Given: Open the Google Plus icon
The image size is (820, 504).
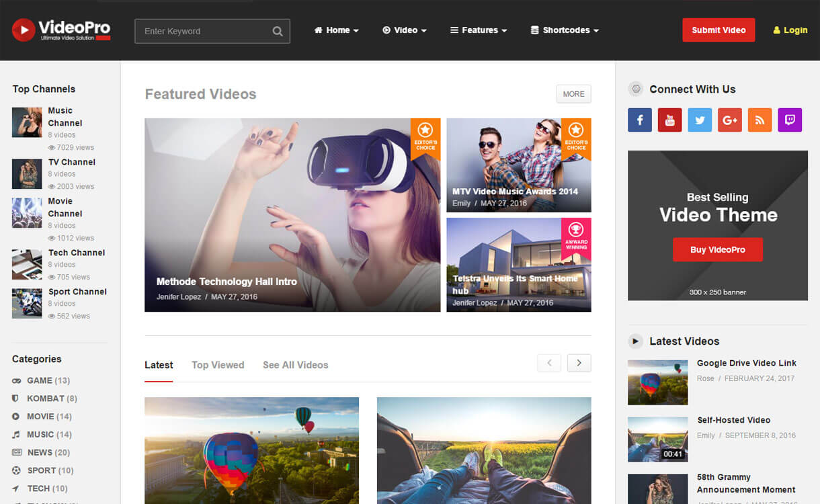Looking at the screenshot, I should point(729,120).
